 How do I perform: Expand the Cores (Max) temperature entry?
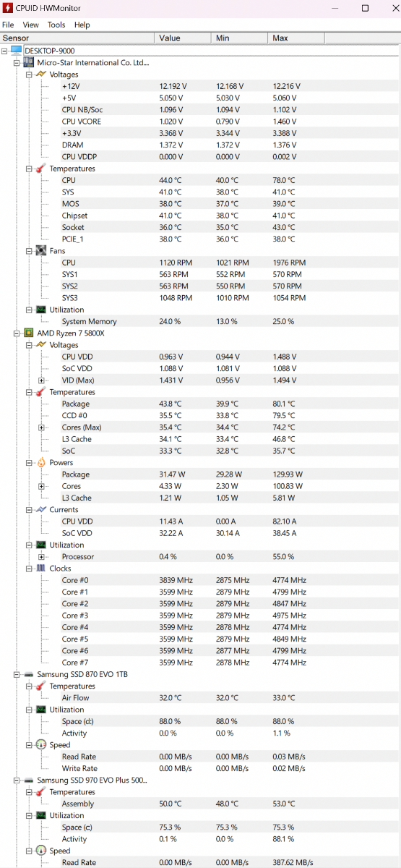coord(41,427)
